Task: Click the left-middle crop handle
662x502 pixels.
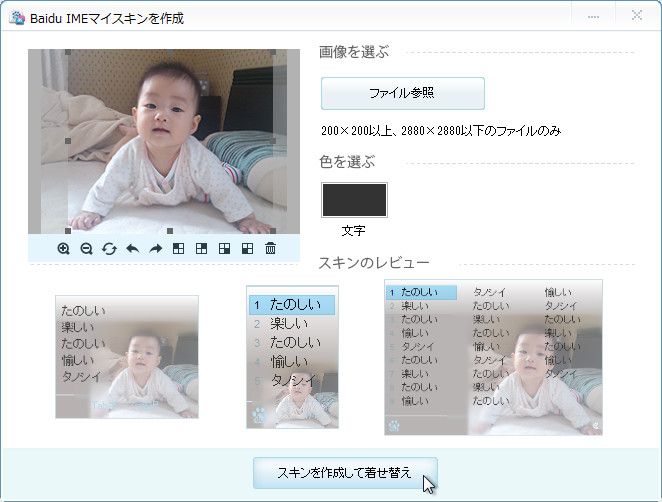Action: 68,141
